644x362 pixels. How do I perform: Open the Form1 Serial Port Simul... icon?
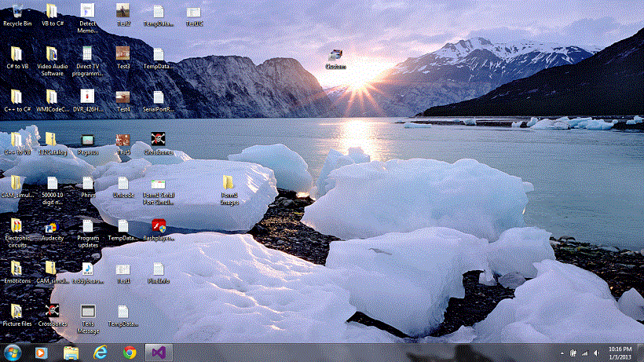(158, 191)
